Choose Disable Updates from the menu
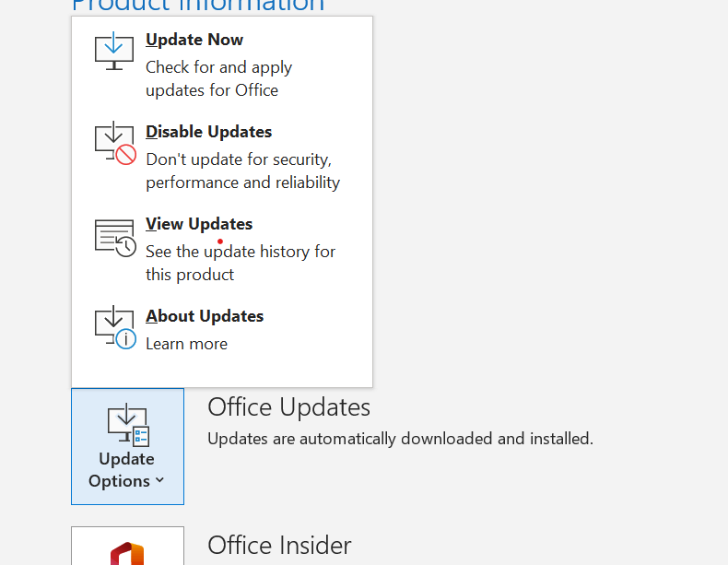This screenshot has height=565, width=728. tap(222, 157)
